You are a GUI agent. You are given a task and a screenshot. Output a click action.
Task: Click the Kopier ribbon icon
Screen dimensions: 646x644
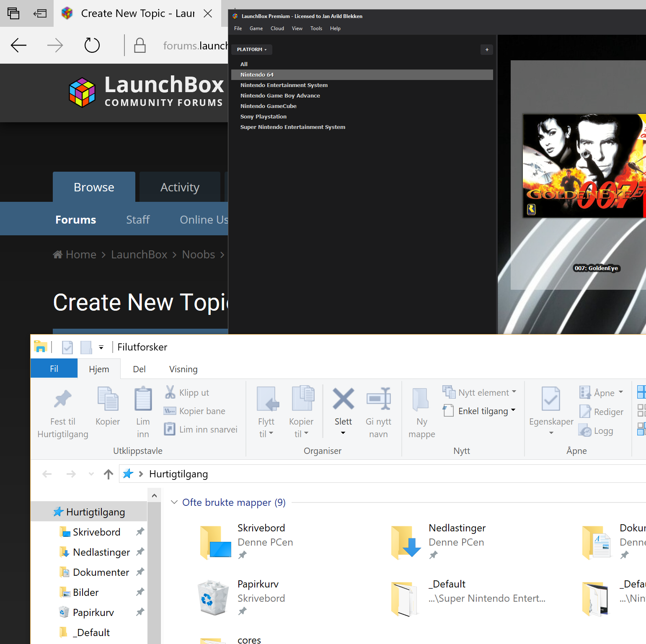click(108, 398)
